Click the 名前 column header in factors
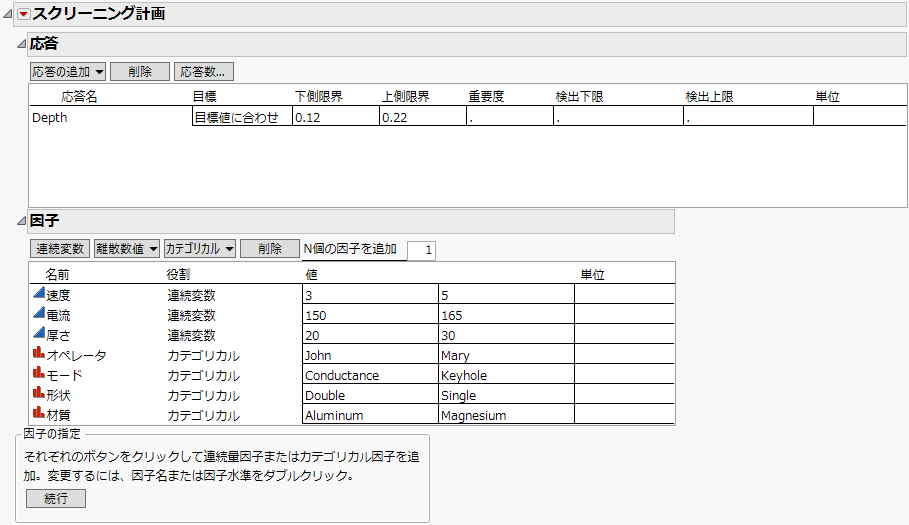This screenshot has width=909, height=525. [57, 274]
